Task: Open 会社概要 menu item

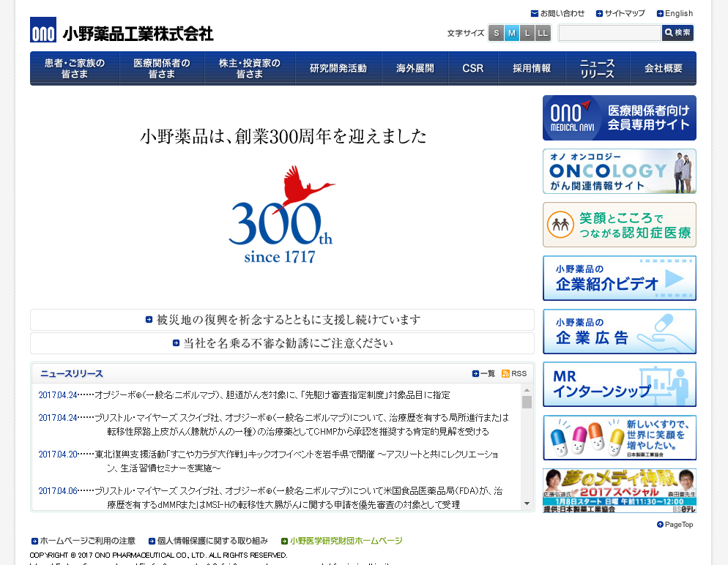Action: point(664,68)
